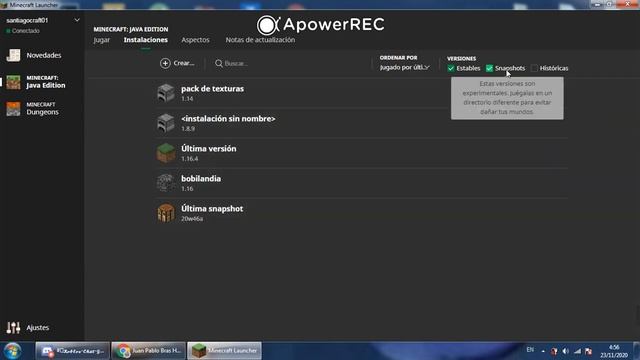Click the search magnifier icon
640x360 pixels.
(219, 63)
